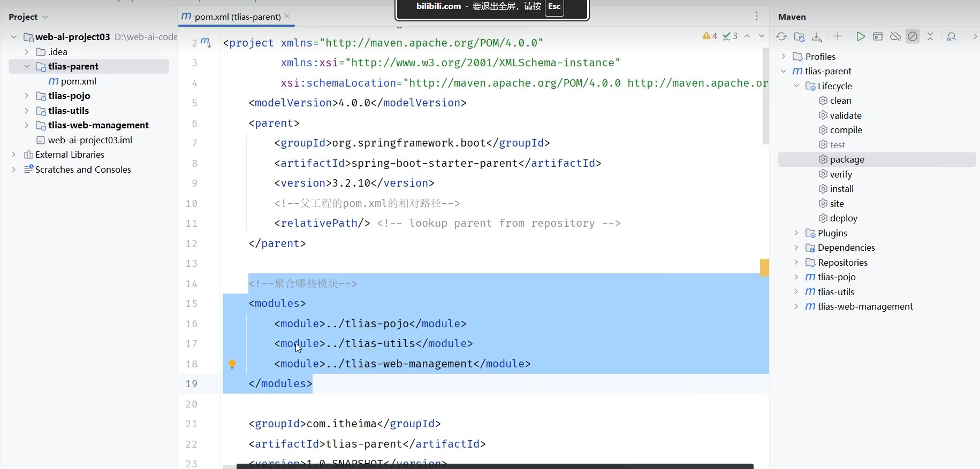Expand Plugins node in Maven panel

point(796,233)
